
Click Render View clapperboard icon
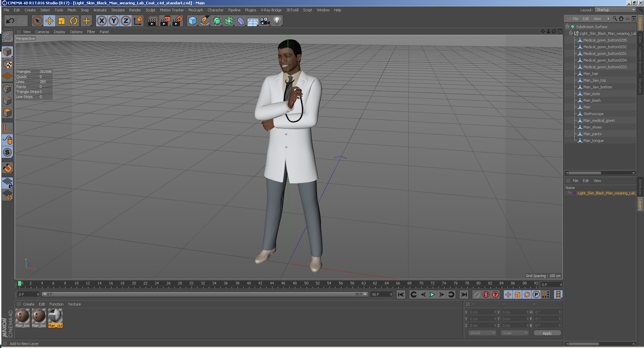[x=153, y=21]
